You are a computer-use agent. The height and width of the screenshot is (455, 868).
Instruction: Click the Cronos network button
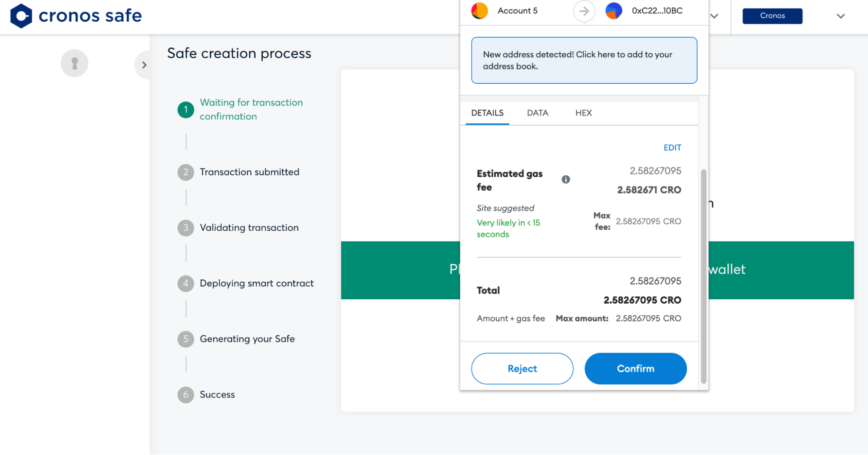pyautogui.click(x=772, y=16)
